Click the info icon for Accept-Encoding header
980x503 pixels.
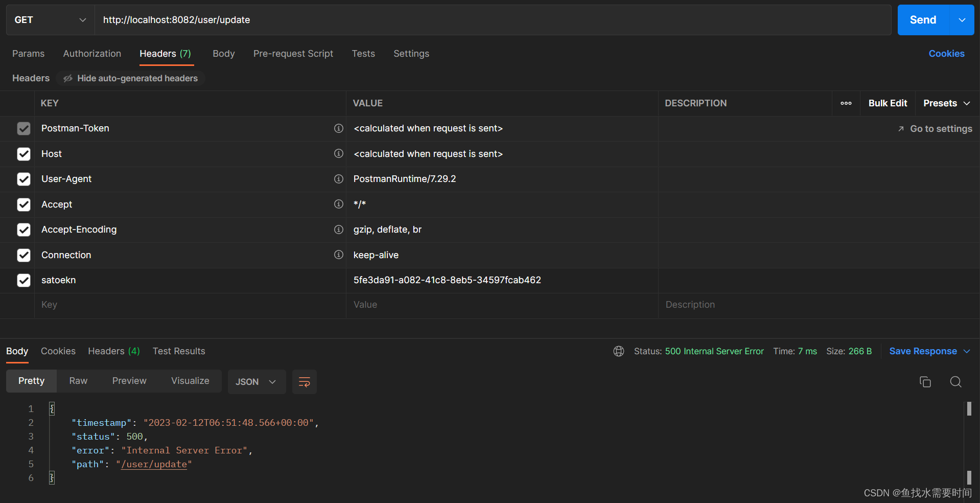[338, 230]
